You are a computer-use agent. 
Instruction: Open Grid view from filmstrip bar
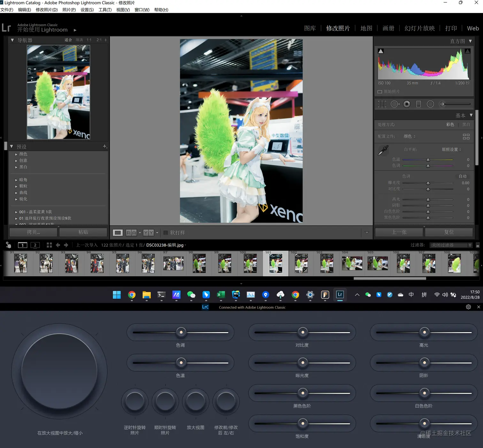49,245
